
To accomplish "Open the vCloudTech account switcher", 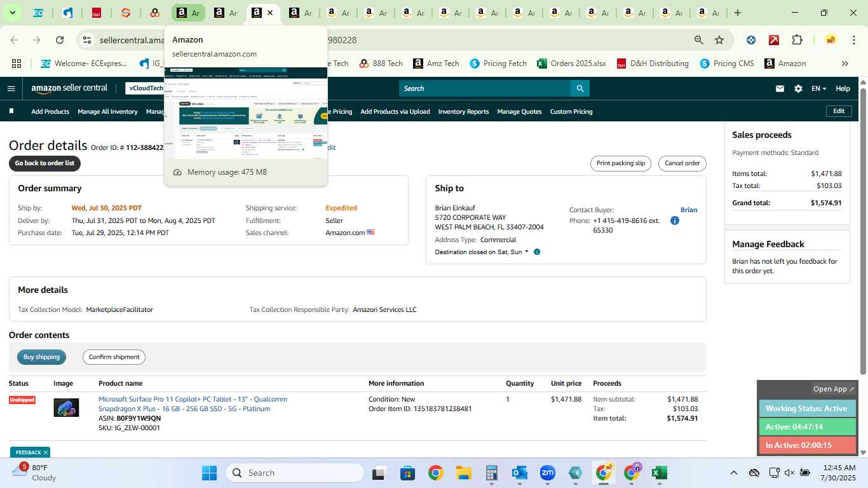I will click(x=145, y=88).
